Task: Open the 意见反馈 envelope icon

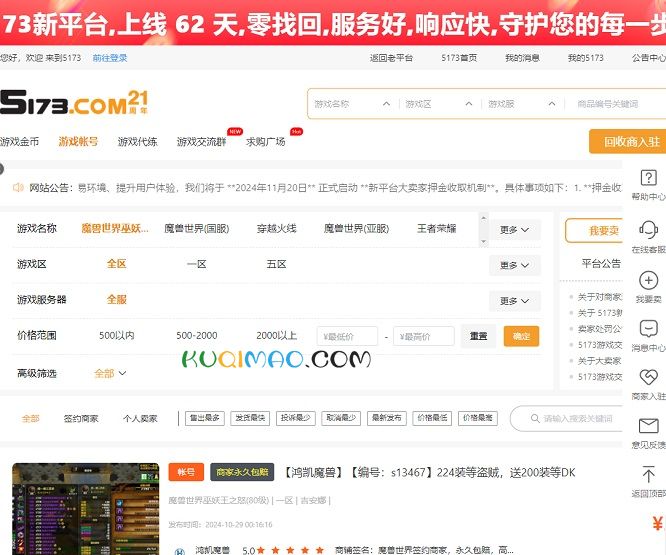Action: click(x=648, y=425)
